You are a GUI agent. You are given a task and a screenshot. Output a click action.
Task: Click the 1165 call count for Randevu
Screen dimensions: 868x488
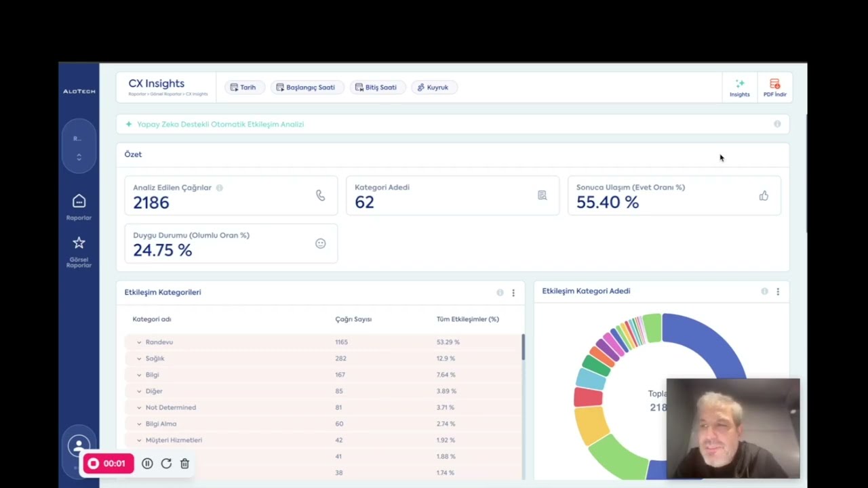point(341,342)
